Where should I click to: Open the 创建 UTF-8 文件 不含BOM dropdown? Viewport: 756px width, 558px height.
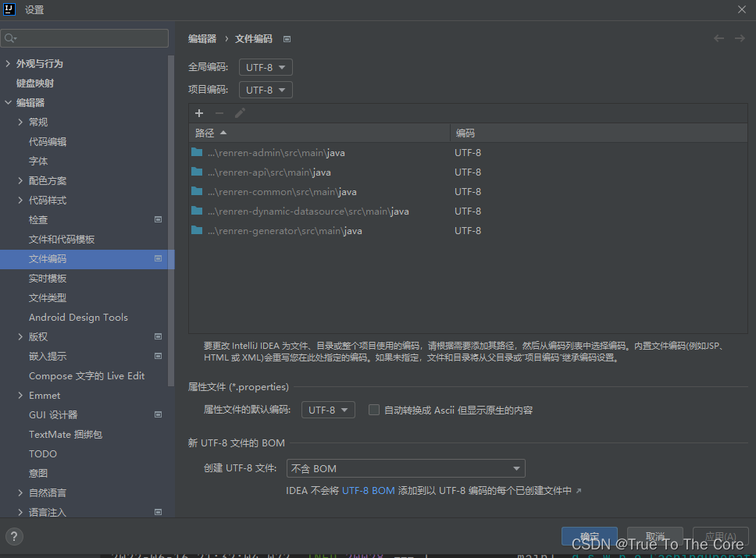tap(405, 468)
